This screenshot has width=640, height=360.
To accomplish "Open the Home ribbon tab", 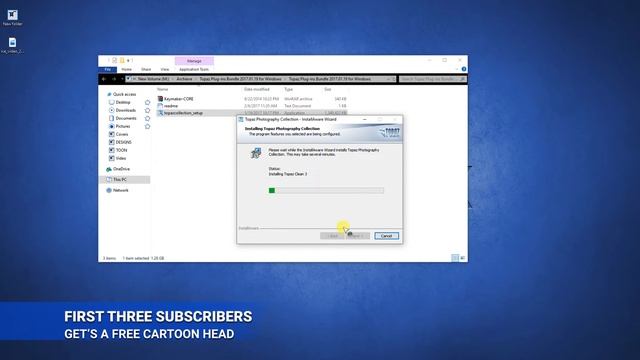I will coord(127,69).
